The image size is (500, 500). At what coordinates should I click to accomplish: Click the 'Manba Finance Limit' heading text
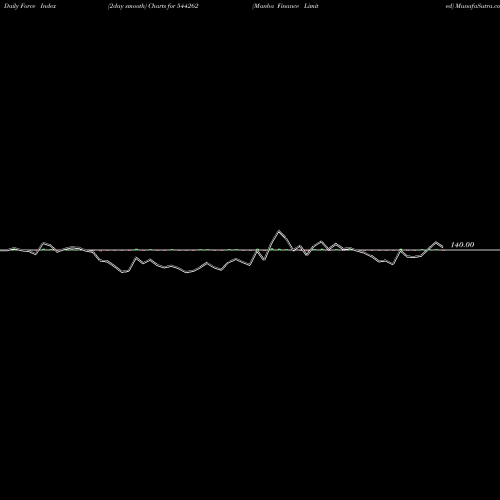coord(285,6)
